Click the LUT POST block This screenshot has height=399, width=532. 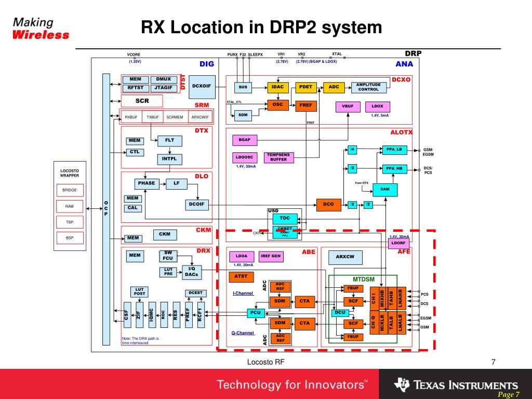tap(139, 292)
